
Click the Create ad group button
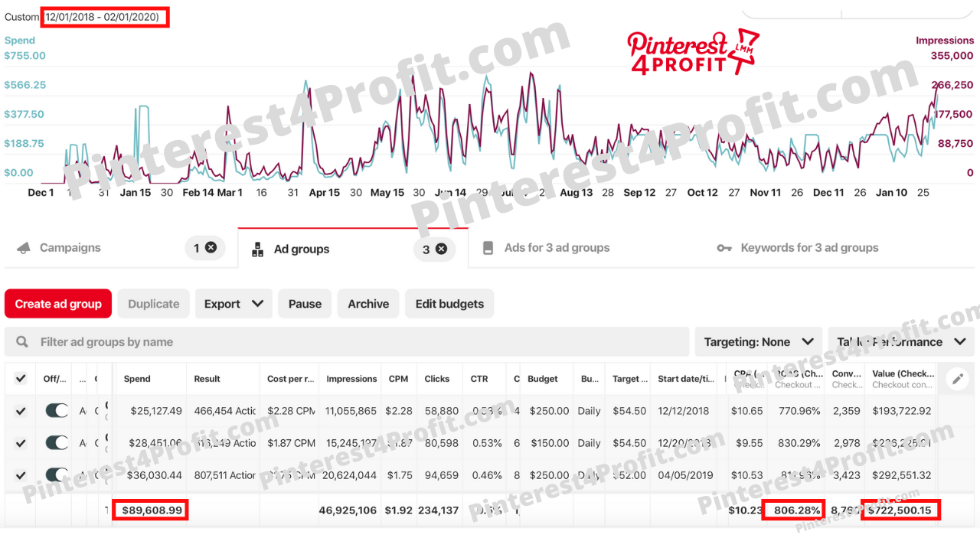(x=58, y=304)
